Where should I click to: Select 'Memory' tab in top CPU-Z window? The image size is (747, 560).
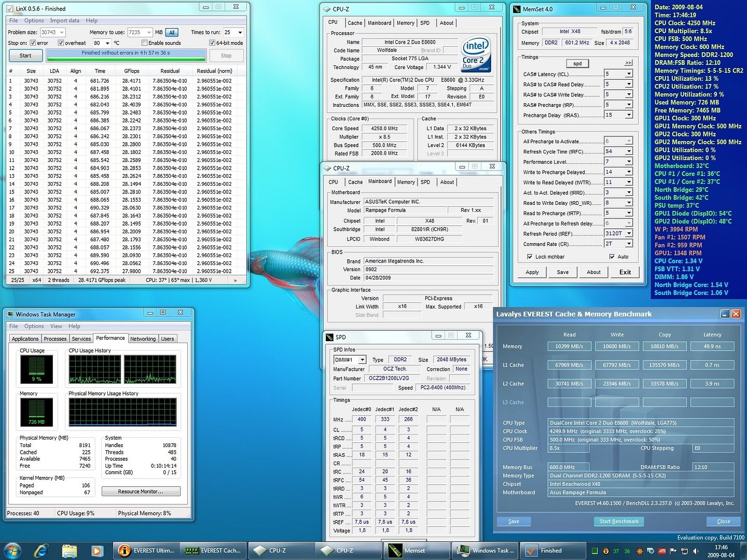(406, 23)
